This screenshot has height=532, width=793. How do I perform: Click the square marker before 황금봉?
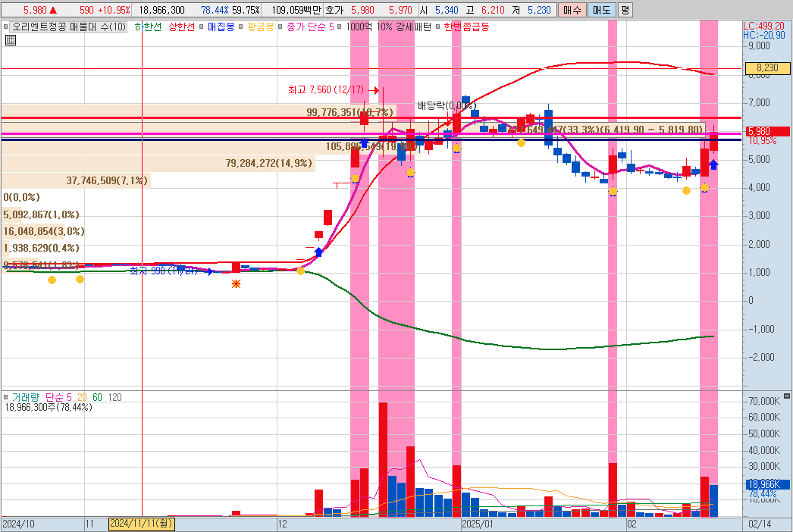[x=241, y=27]
